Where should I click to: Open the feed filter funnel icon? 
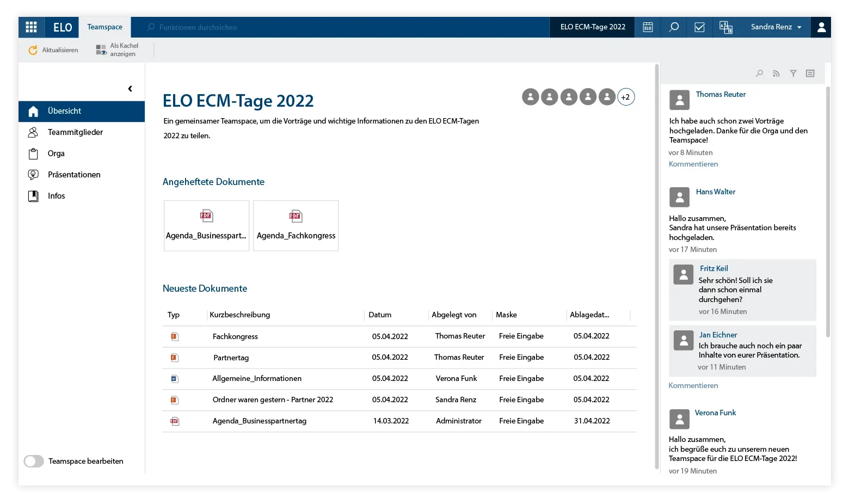pyautogui.click(x=793, y=73)
